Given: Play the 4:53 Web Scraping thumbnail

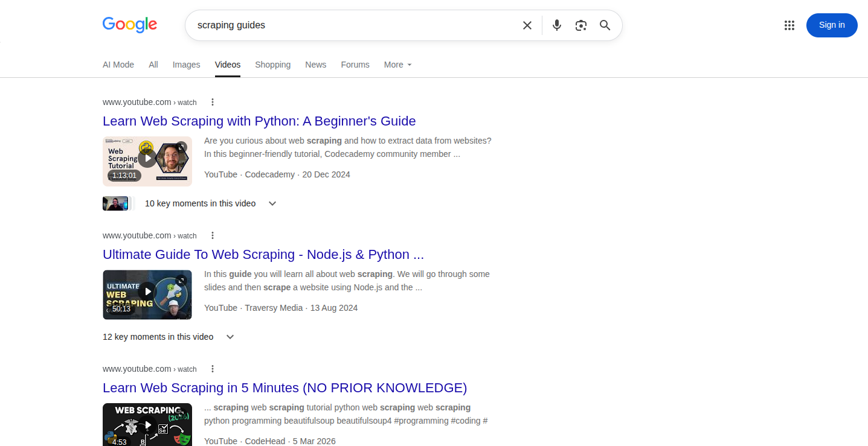Looking at the screenshot, I should coord(147,425).
